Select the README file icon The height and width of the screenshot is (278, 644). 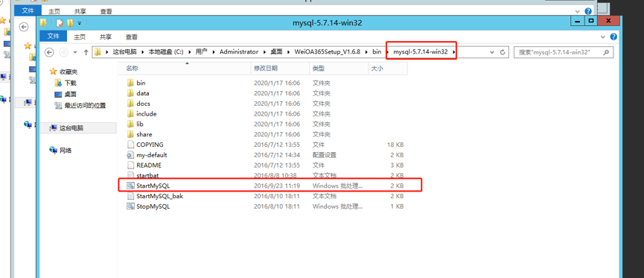point(130,165)
